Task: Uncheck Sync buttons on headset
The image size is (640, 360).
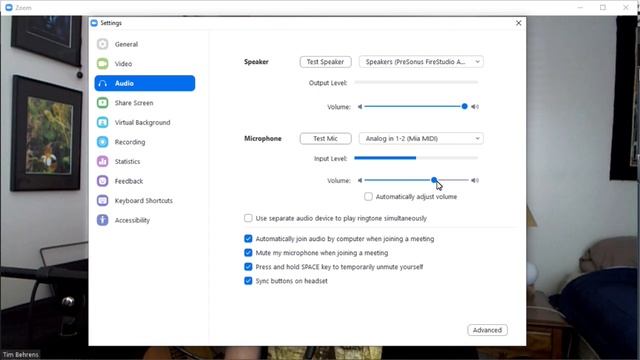Action: (248, 281)
